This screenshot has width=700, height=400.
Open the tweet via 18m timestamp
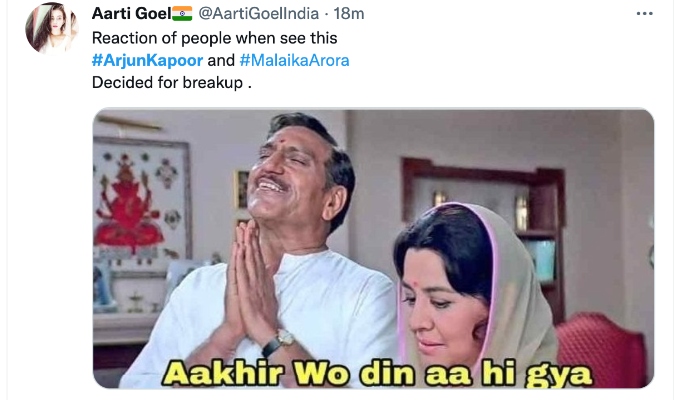coord(349,14)
